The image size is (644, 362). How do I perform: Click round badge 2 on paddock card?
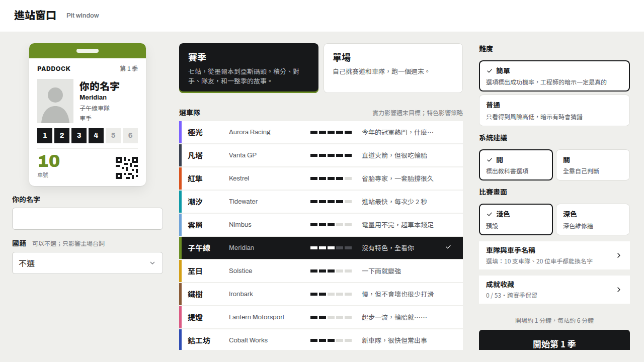(62, 136)
